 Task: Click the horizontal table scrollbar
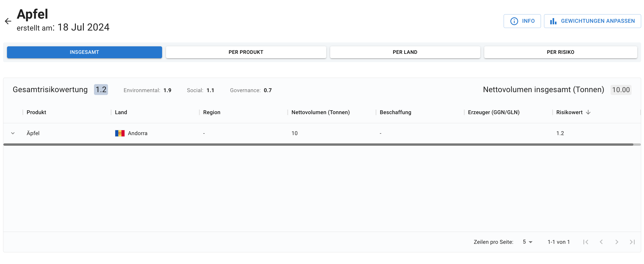(x=318, y=145)
